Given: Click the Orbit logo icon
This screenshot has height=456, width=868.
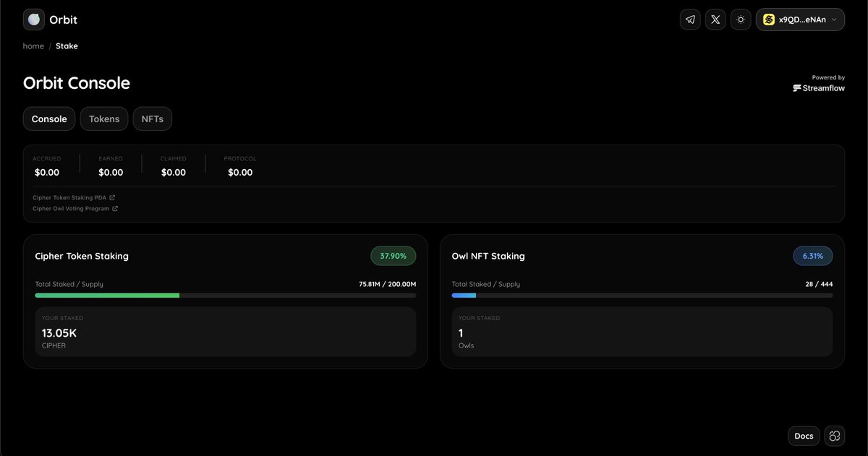Looking at the screenshot, I should pyautogui.click(x=34, y=20).
